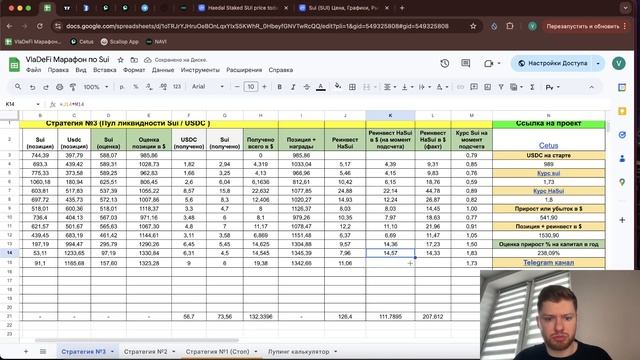This screenshot has width=640, height=360.
Task: Open the fill color picker
Action: [338, 87]
